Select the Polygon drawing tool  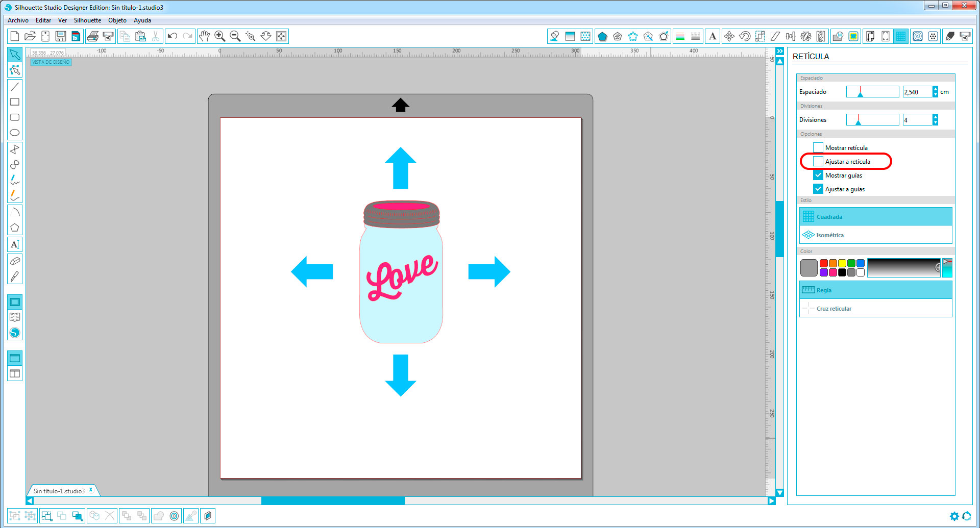pyautogui.click(x=15, y=228)
